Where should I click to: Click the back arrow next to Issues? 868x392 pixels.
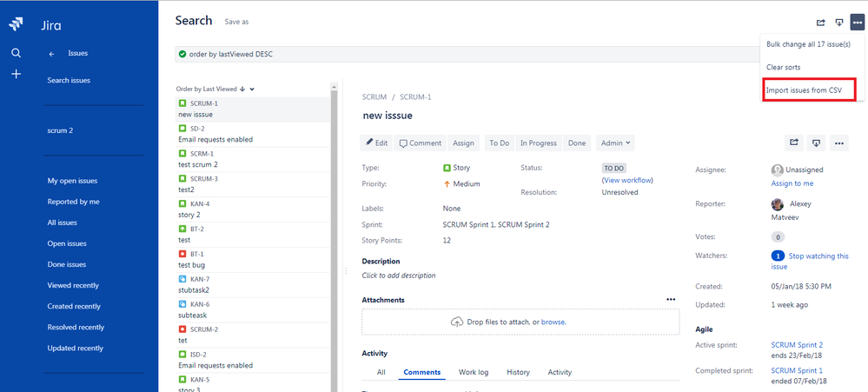point(51,54)
